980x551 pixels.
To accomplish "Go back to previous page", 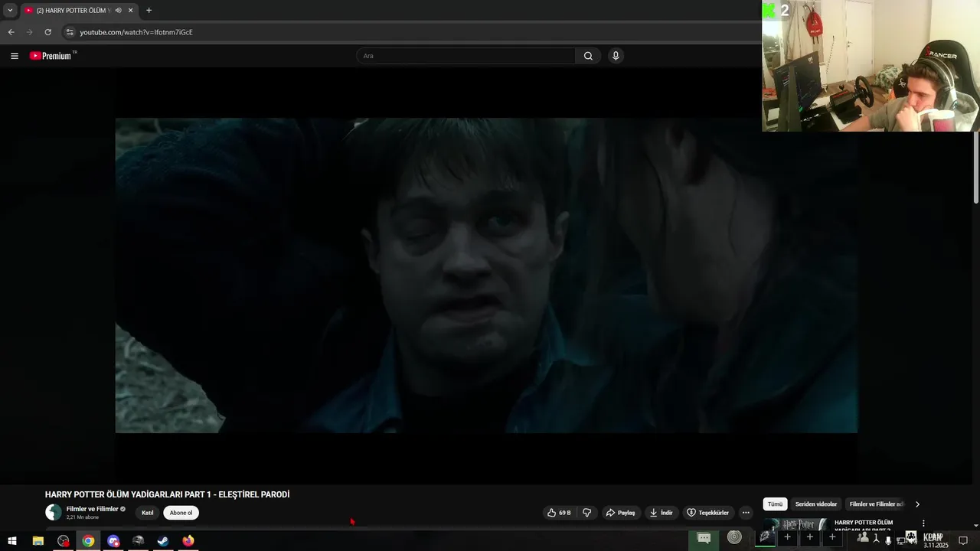I will point(11,32).
